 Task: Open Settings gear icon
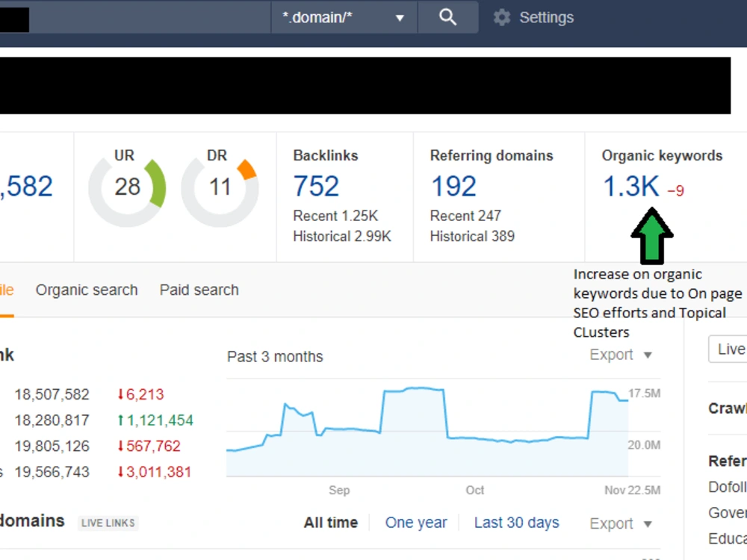coord(502,18)
